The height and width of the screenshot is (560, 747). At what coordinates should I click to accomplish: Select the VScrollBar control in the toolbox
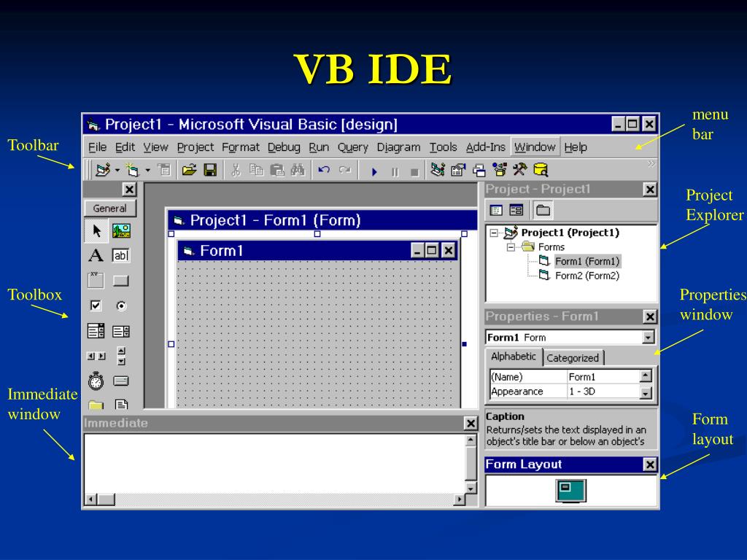pos(122,356)
